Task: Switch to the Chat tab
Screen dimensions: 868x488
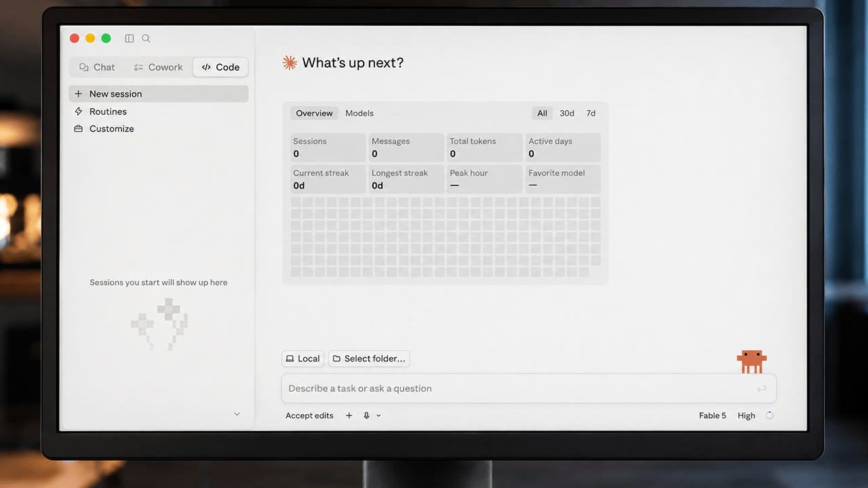Action: 97,67
